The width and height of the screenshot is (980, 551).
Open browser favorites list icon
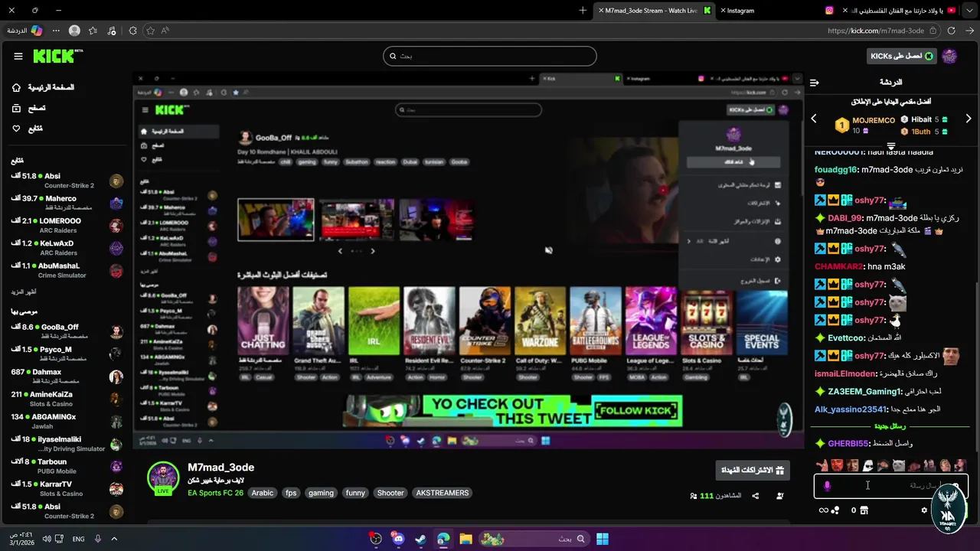pos(93,31)
